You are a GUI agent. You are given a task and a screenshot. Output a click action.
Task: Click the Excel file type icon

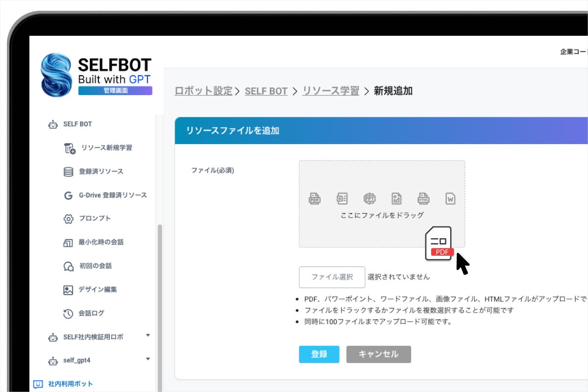pos(342,198)
